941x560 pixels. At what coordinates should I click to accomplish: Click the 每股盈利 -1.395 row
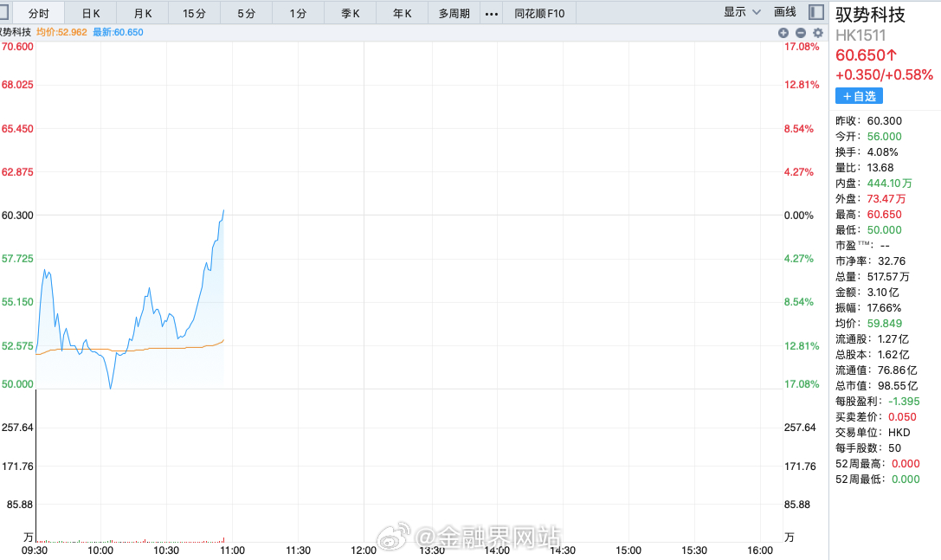[878, 402]
